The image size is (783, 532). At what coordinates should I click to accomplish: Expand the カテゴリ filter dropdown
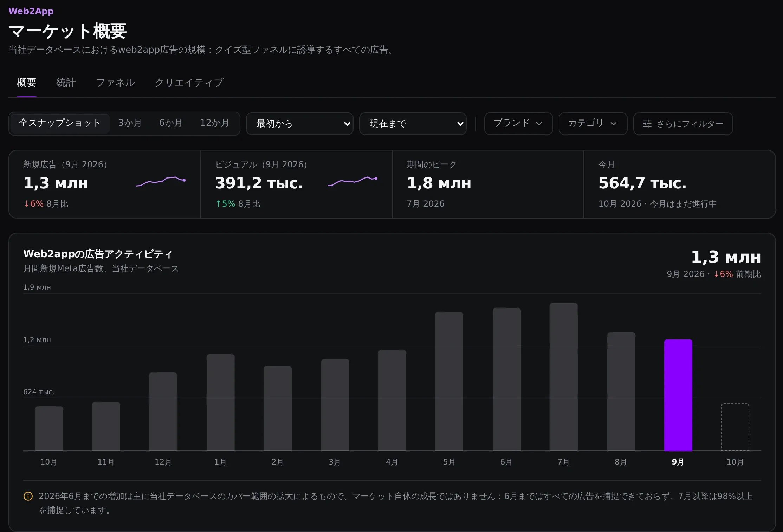(x=593, y=124)
